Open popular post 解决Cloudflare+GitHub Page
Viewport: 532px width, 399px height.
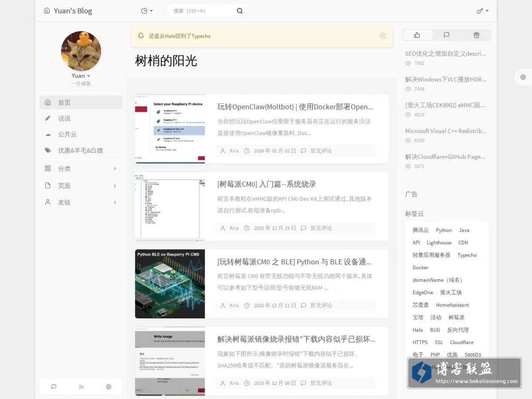pyautogui.click(x=445, y=156)
